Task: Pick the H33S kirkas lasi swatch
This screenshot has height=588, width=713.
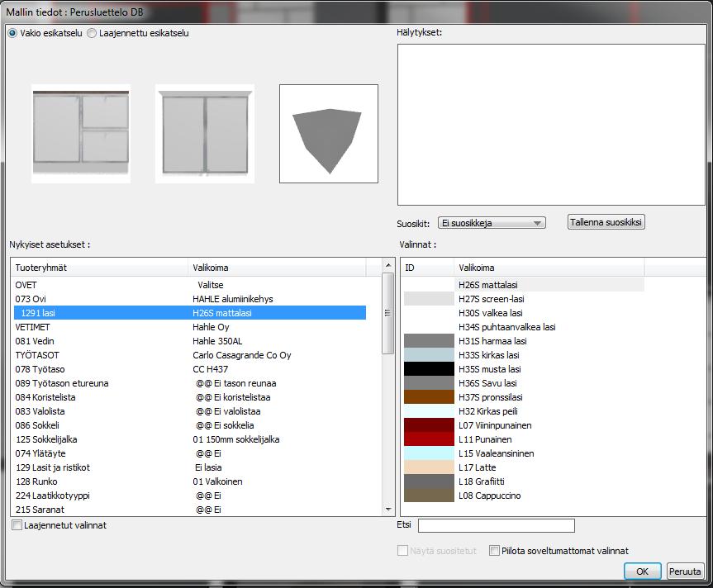Action: pyautogui.click(x=429, y=355)
